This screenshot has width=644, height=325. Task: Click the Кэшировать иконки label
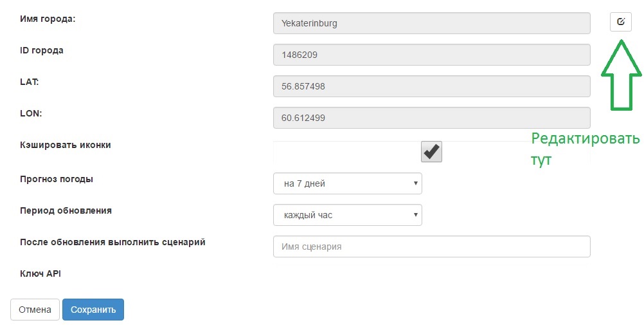click(66, 145)
